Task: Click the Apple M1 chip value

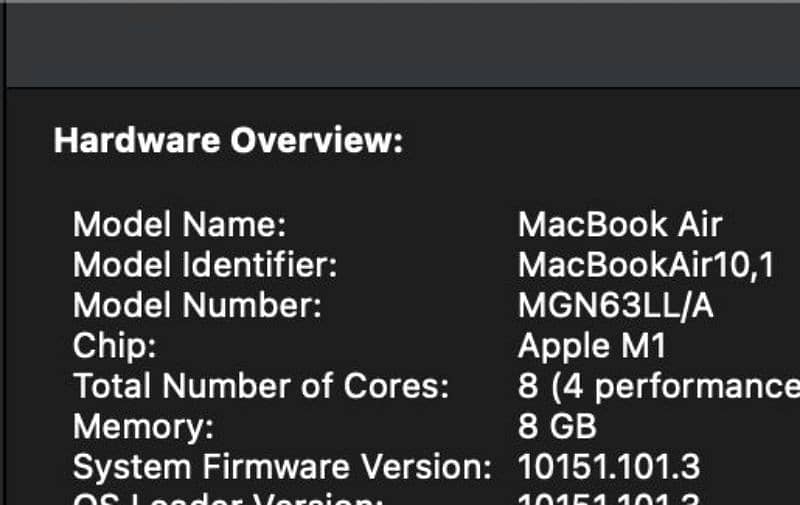Action: point(591,346)
